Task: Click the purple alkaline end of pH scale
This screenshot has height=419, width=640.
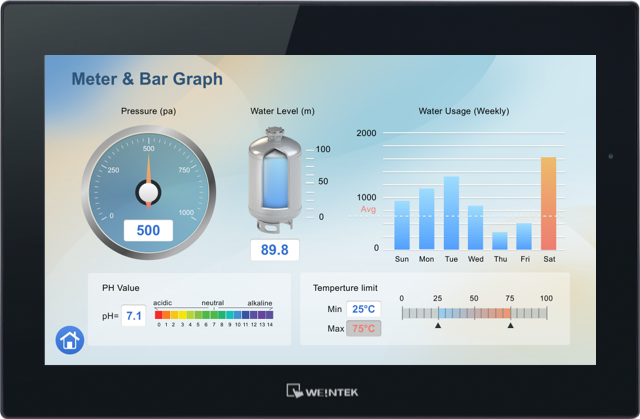Action: [269, 314]
